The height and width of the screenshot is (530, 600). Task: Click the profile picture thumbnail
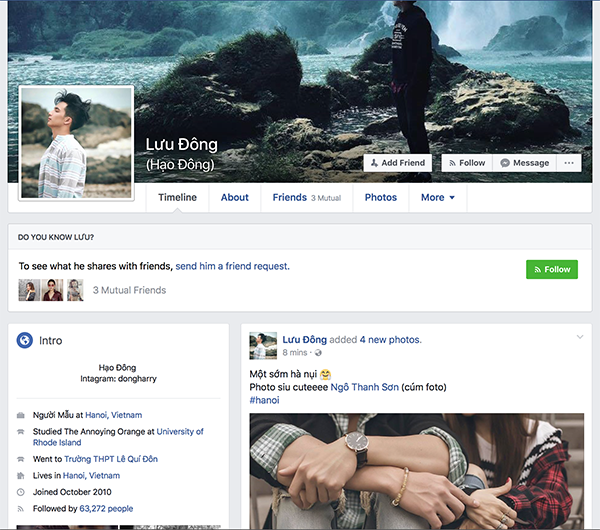pos(76,142)
